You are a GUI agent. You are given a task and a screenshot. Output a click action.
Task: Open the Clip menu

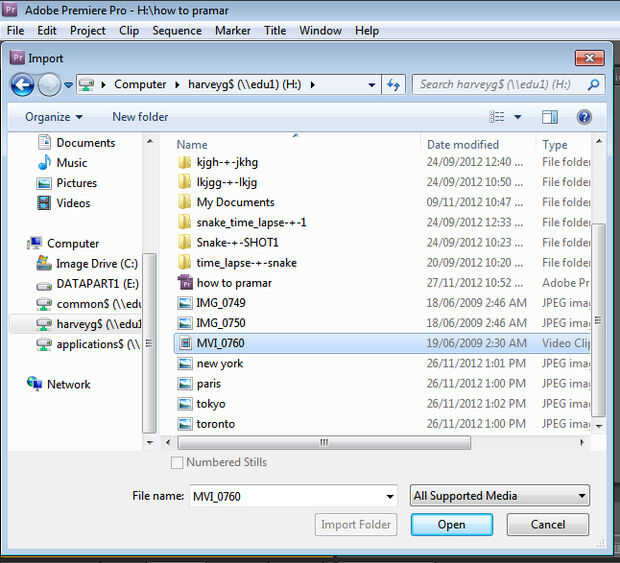tap(129, 30)
